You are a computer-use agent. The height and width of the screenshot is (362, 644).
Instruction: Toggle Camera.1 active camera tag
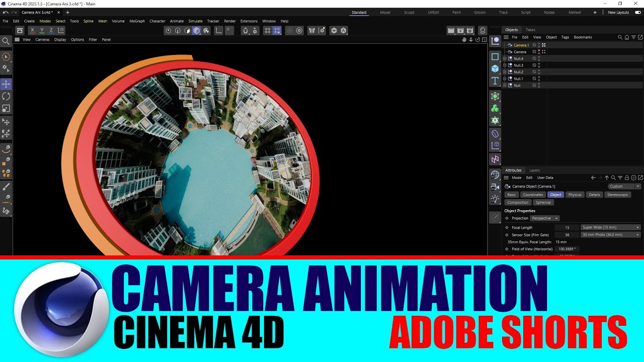coord(544,45)
